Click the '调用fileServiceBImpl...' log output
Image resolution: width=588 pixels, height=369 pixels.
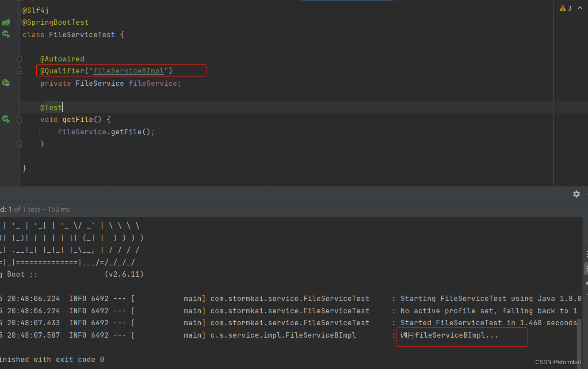click(449, 335)
